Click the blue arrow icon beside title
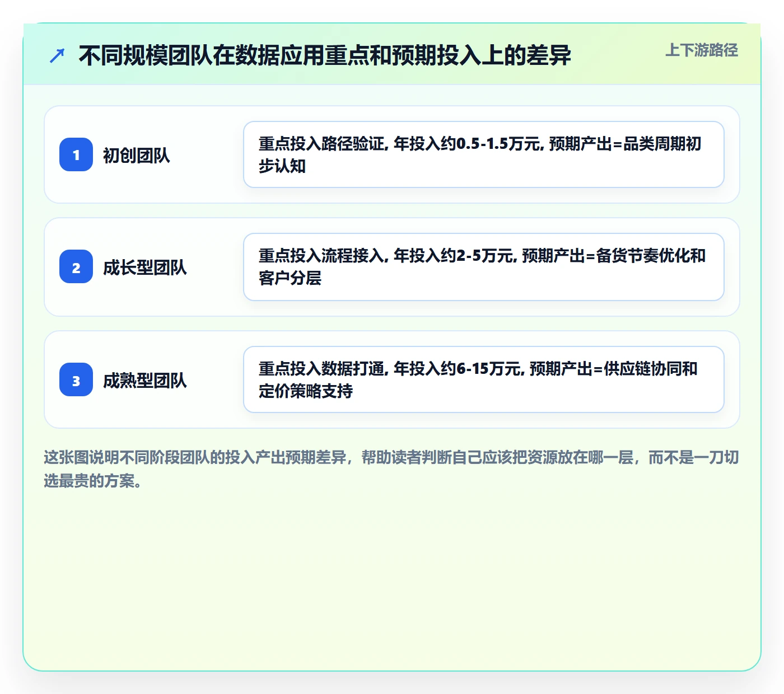This screenshot has width=784, height=694. point(57,56)
